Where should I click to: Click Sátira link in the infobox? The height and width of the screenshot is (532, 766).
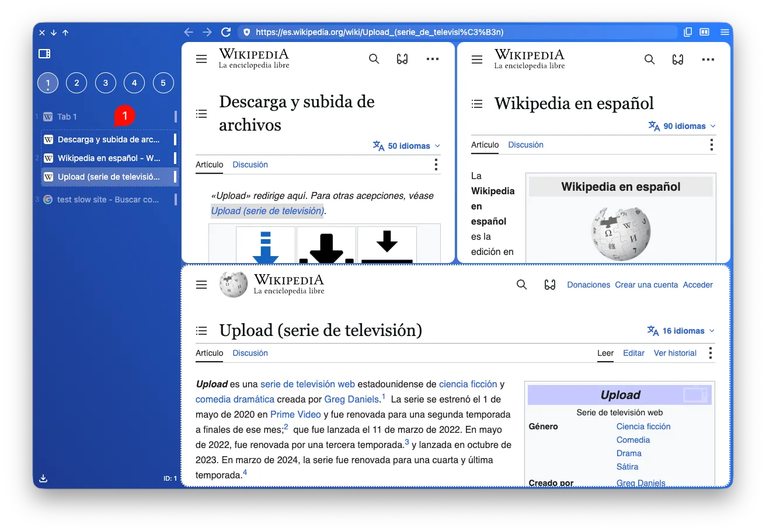point(627,467)
